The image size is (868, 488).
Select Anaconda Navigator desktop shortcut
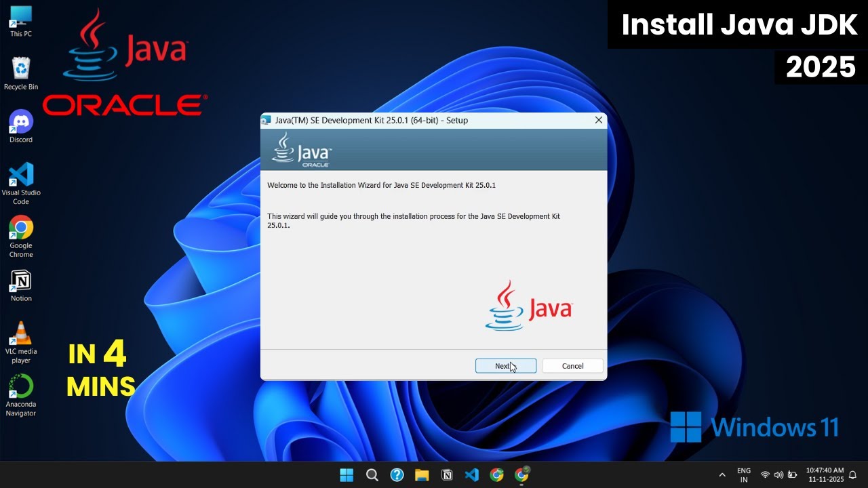click(x=21, y=396)
